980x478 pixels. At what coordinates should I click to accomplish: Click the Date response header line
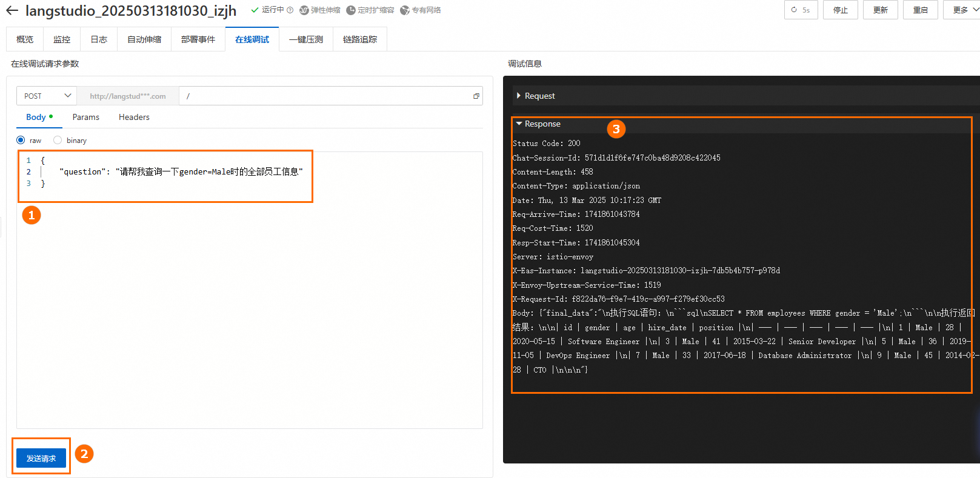[587, 200]
